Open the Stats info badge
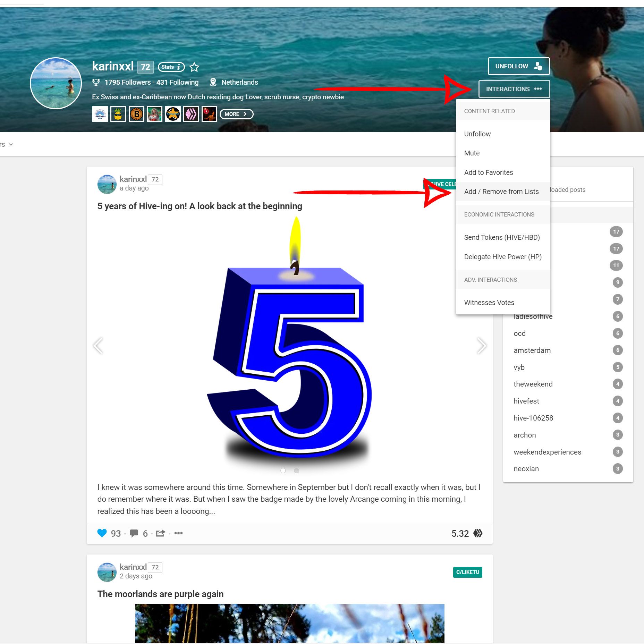 pos(171,67)
